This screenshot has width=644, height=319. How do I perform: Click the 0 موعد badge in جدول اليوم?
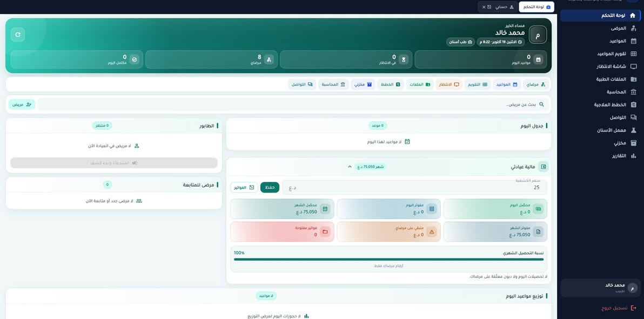pyautogui.click(x=377, y=125)
